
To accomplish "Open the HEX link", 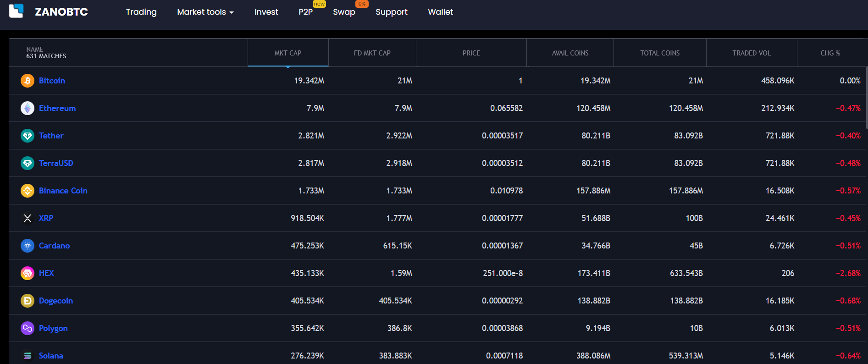I will pyautogui.click(x=46, y=273).
